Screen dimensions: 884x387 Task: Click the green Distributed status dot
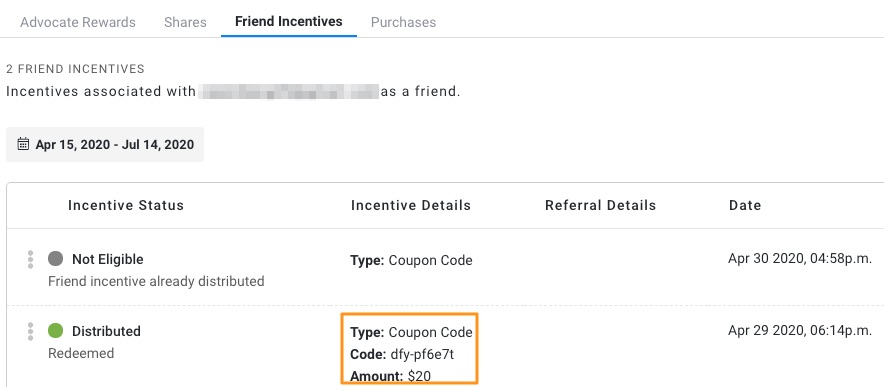55,331
